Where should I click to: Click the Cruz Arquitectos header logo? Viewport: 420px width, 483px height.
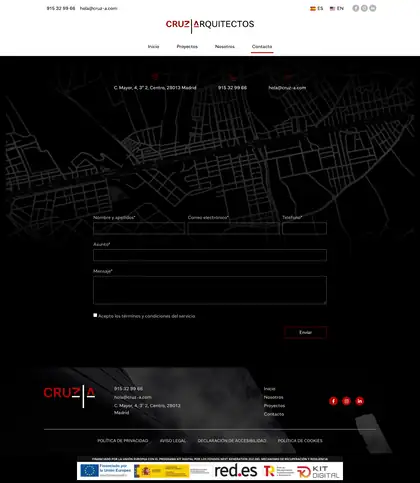click(x=210, y=25)
